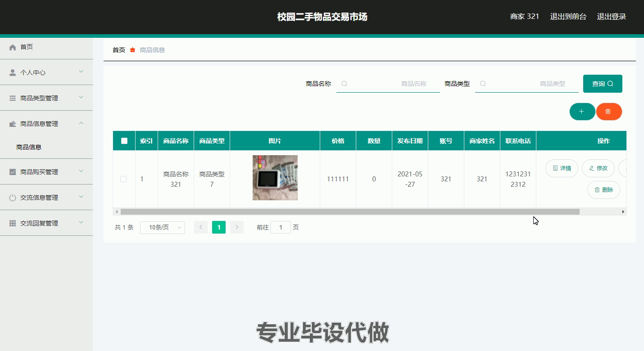
Task: Click the 修改 edit button in the row
Action: coord(598,168)
